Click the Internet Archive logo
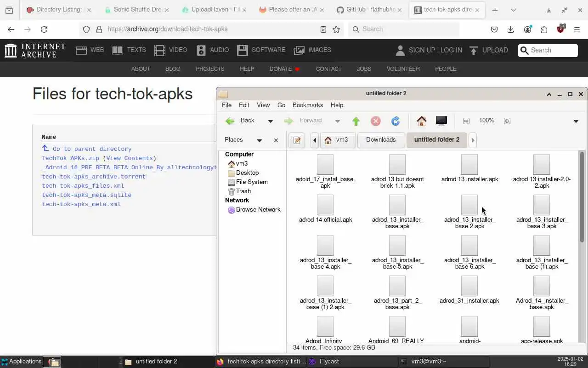 (x=35, y=50)
